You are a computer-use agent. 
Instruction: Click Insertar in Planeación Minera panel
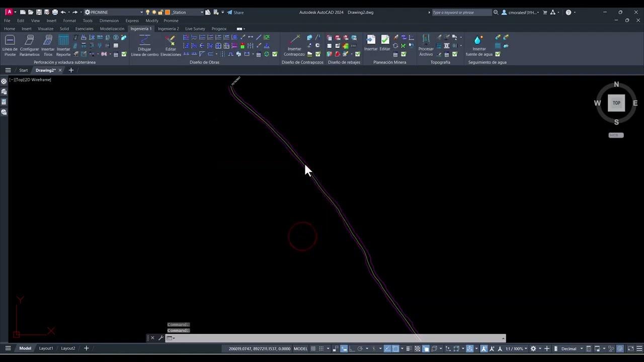click(x=371, y=43)
